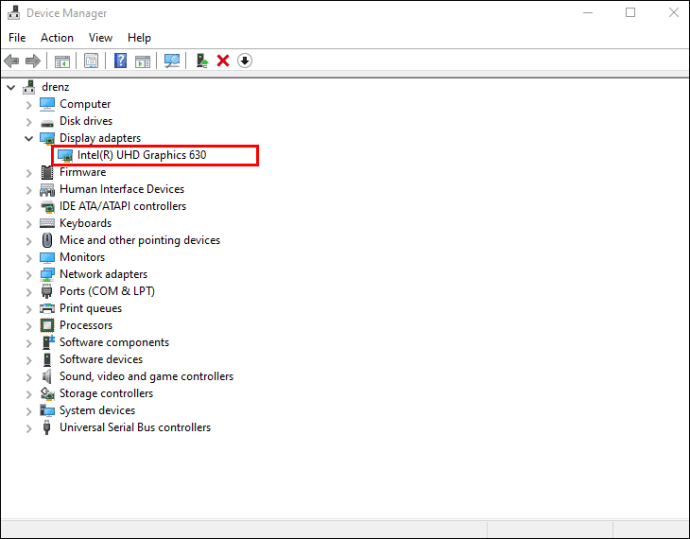The width and height of the screenshot is (690, 539).
Task: Open the Action menu
Action: coord(57,38)
